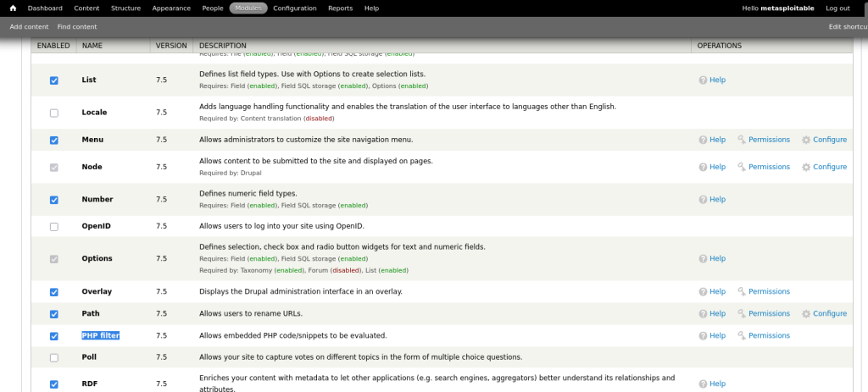Image resolution: width=868 pixels, height=392 pixels.
Task: Click the Log out link
Action: [837, 8]
